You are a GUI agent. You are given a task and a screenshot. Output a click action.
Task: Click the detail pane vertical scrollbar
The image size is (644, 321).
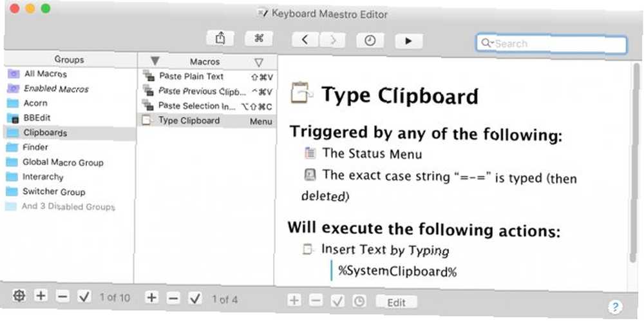point(636,163)
